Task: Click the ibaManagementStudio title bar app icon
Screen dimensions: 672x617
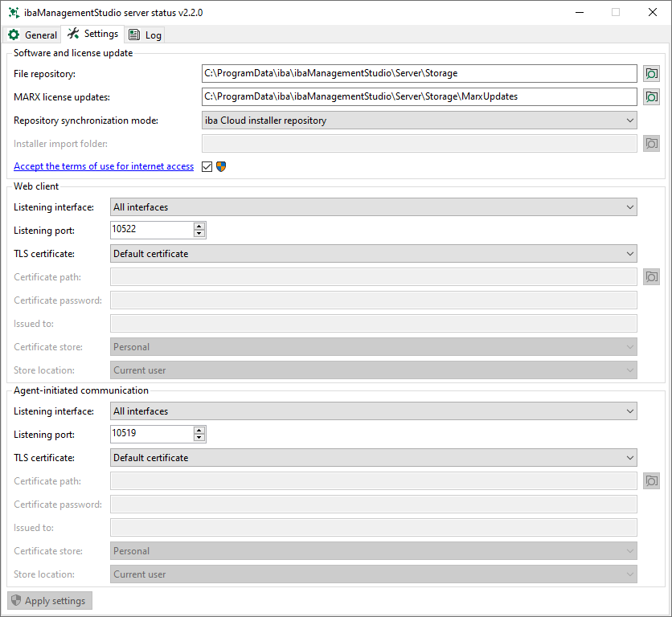Action: pyautogui.click(x=14, y=12)
